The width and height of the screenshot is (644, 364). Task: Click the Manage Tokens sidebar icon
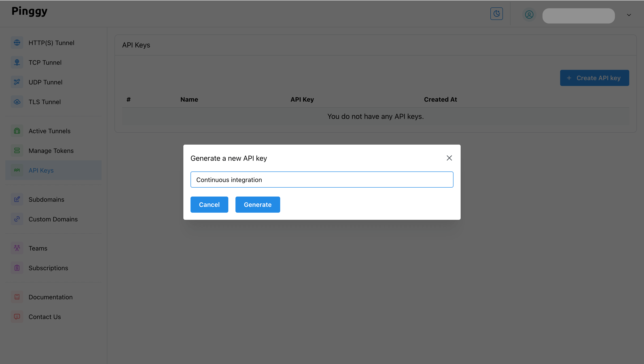(x=17, y=150)
